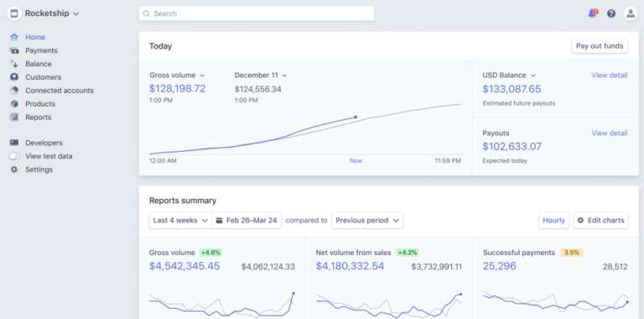
Task: Go to Home in the sidebar
Action: (35, 37)
